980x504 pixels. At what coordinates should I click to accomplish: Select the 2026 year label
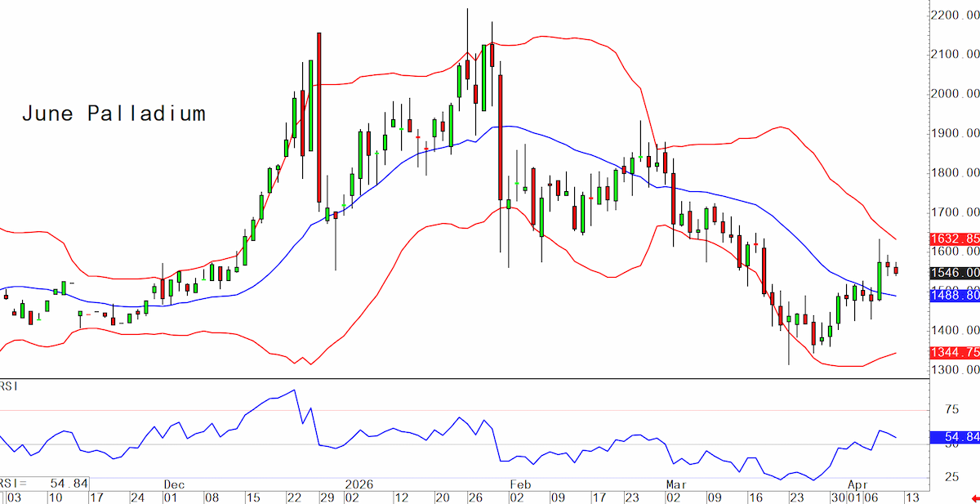point(358,484)
